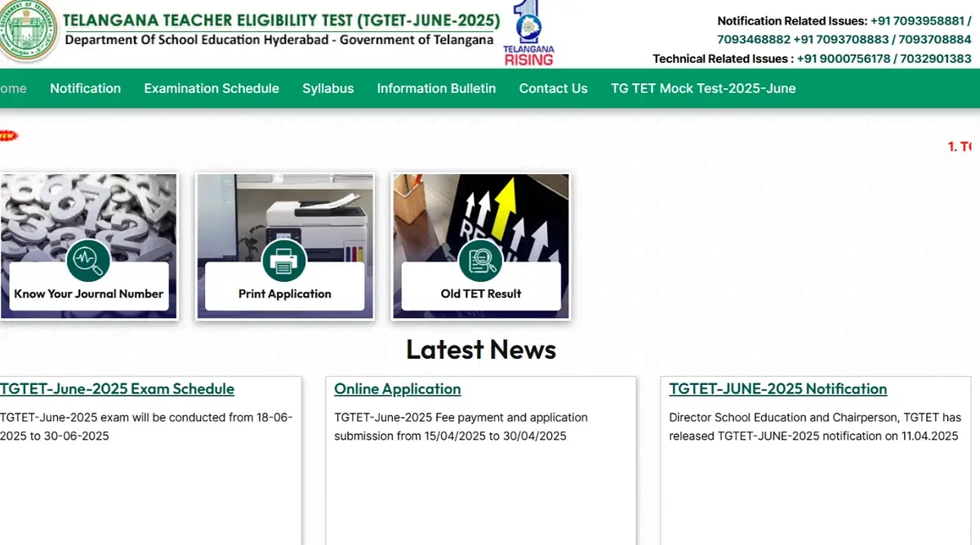Open the Syllabus menu item
Viewport: 980px width, 545px height.
(328, 88)
